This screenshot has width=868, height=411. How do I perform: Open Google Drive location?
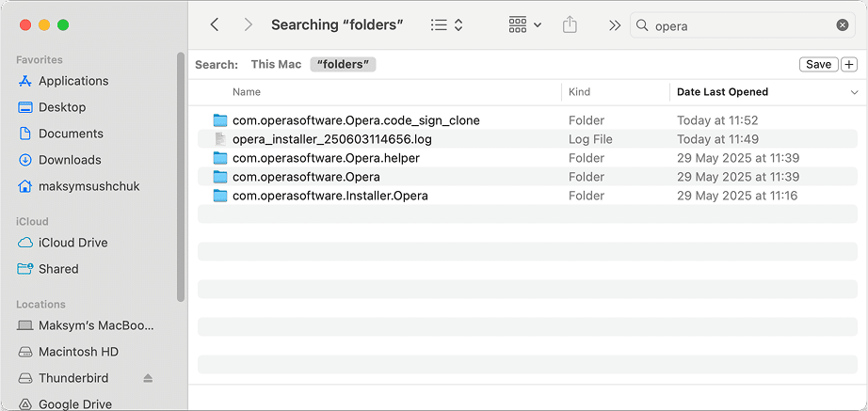pyautogui.click(x=75, y=404)
